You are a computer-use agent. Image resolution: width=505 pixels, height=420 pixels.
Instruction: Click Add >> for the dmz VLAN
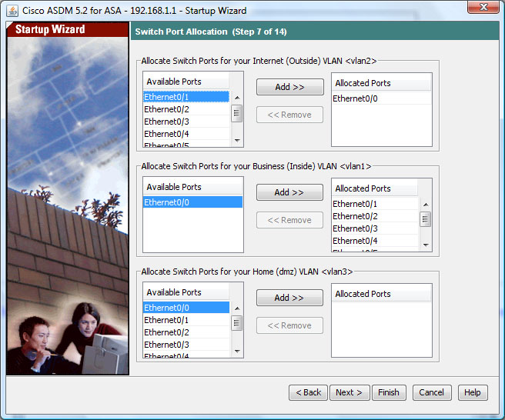(289, 298)
